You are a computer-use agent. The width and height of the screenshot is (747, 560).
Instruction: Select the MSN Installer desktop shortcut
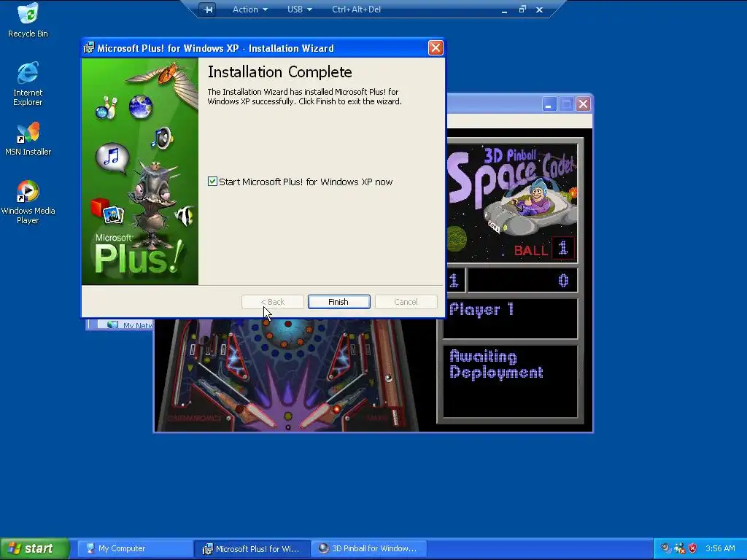click(x=28, y=139)
